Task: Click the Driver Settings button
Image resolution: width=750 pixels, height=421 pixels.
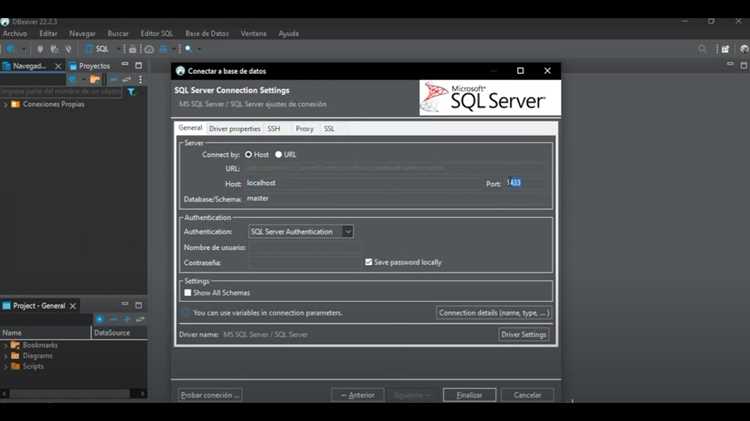Action: 524,334
